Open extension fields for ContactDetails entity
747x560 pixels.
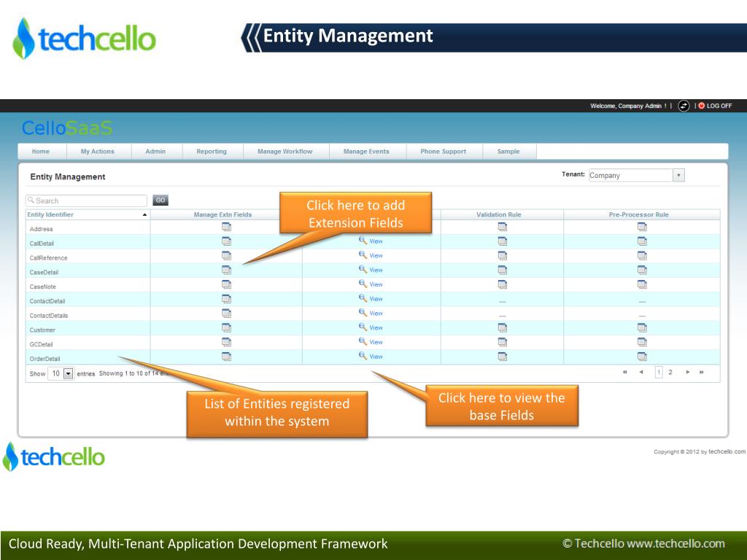[226, 314]
